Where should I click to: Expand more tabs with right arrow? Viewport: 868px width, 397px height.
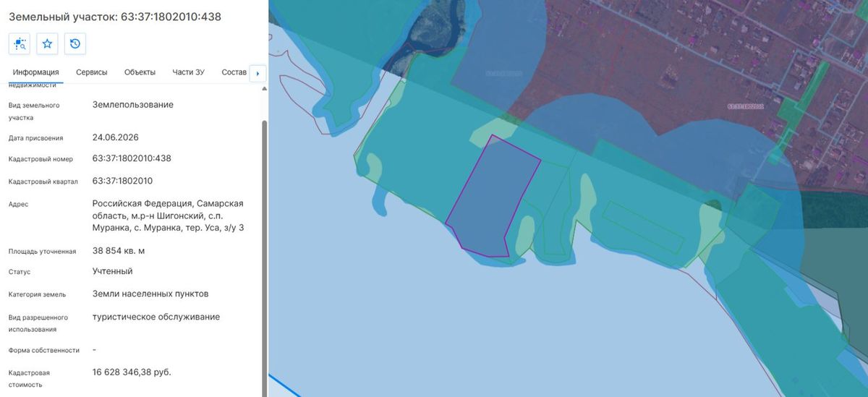258,73
